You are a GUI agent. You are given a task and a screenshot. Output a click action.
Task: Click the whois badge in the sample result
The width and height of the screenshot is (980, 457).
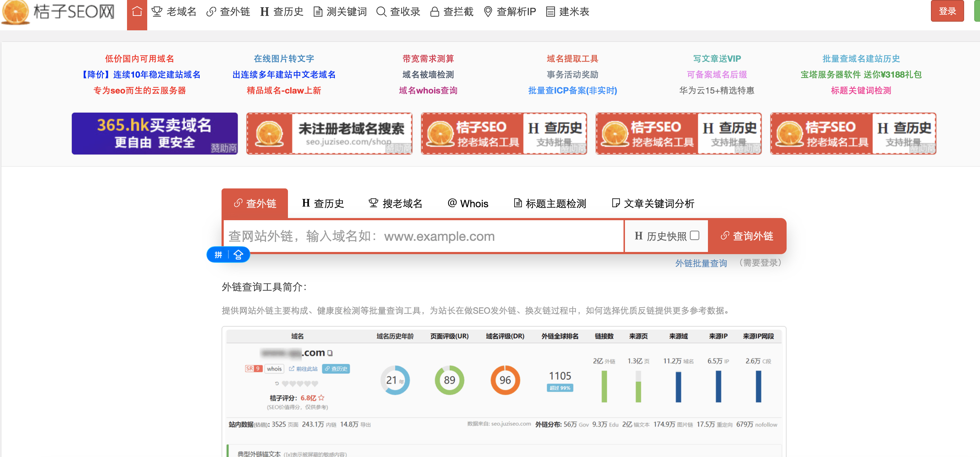point(274,369)
